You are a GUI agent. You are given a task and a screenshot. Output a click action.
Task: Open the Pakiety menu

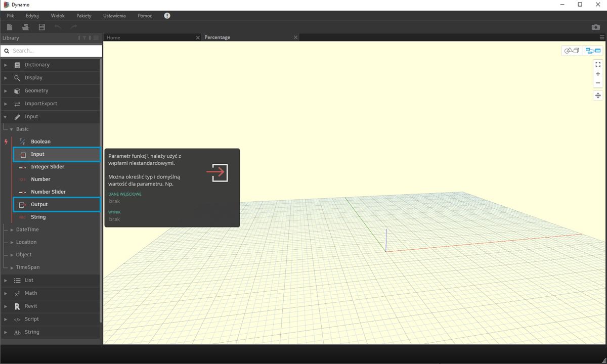pos(84,16)
